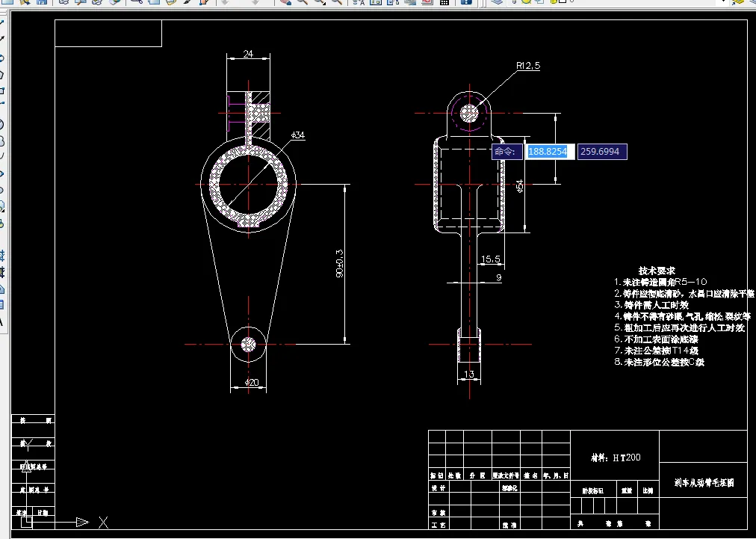This screenshot has width=756, height=539.
Task: Click the 188.8254 coordinate input field
Action: pyautogui.click(x=549, y=152)
